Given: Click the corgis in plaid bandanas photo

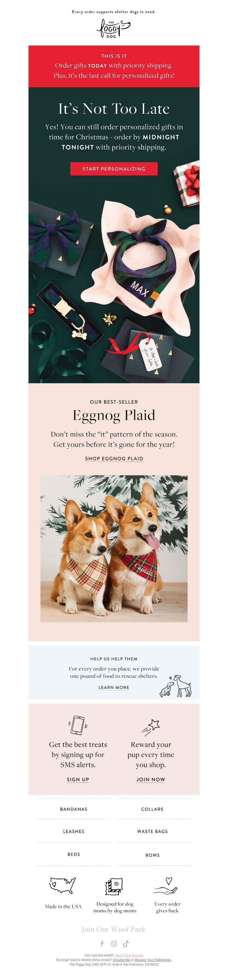Looking at the screenshot, I should click(114, 549).
